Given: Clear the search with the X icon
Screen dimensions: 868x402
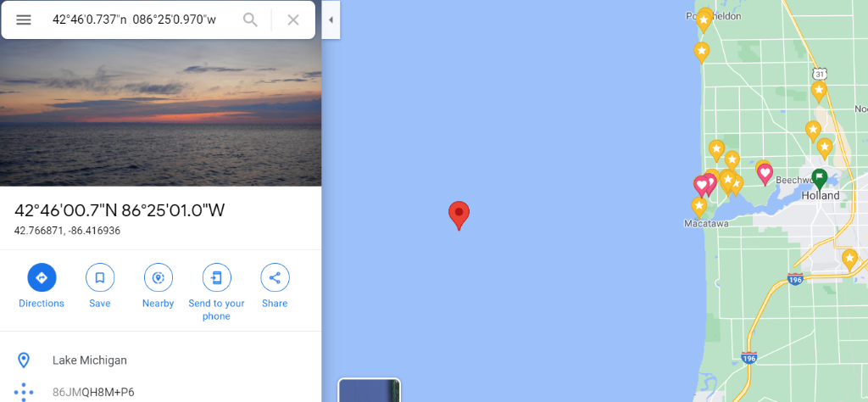Looking at the screenshot, I should (x=293, y=20).
